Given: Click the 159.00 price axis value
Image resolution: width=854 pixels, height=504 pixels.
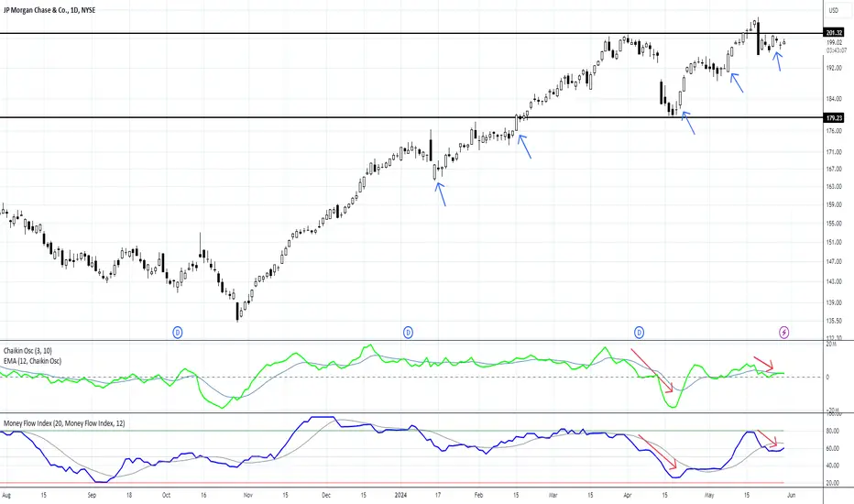Looking at the screenshot, I should click(834, 205).
